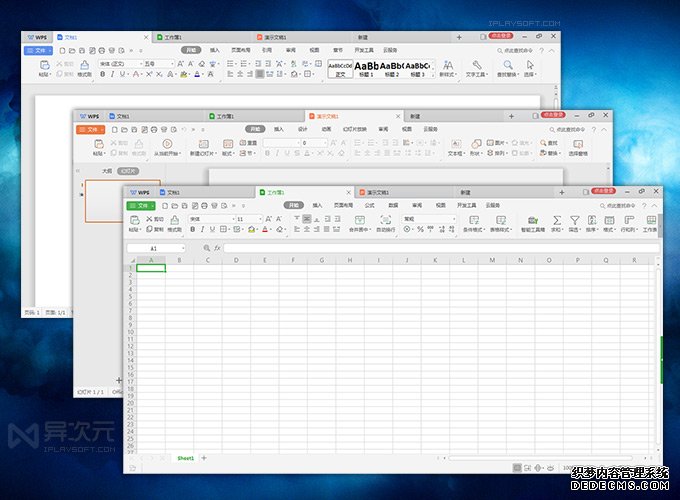
Task: Open References tab in Writer window
Action: (267, 50)
